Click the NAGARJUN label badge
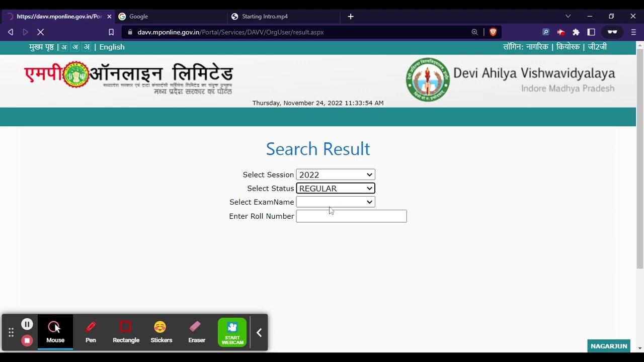 609,346
